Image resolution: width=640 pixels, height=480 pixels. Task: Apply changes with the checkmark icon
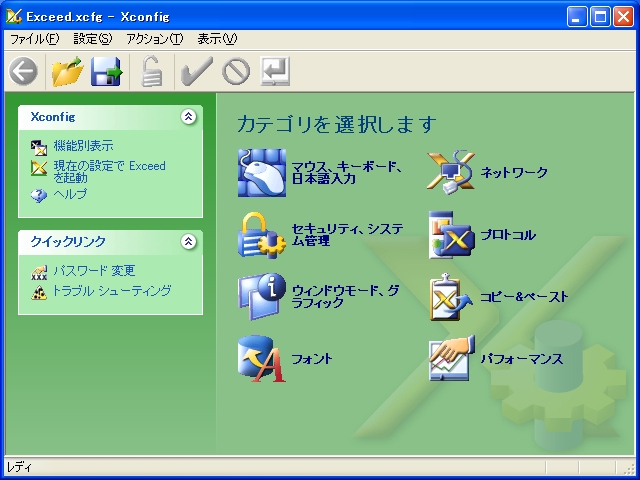coord(197,71)
